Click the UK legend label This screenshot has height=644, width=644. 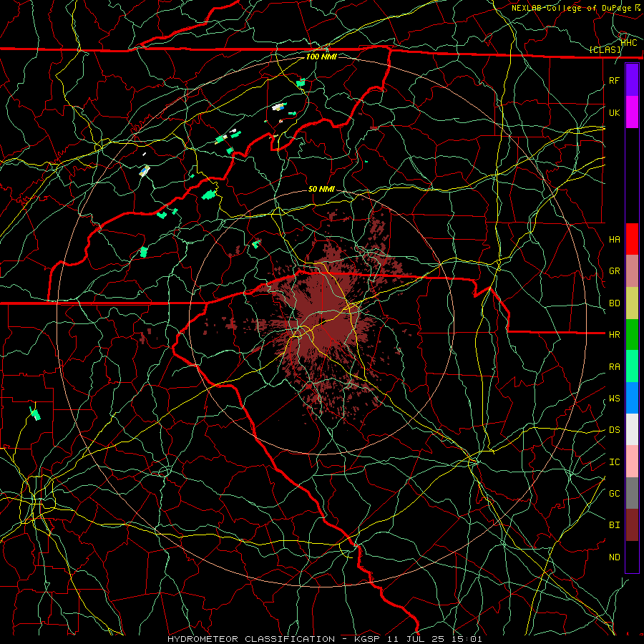point(615,112)
